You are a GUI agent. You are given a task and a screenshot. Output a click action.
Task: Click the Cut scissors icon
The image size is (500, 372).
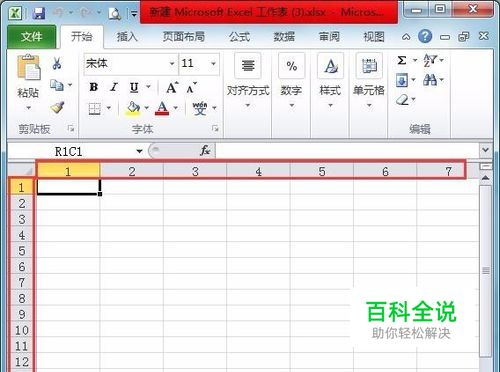point(57,63)
